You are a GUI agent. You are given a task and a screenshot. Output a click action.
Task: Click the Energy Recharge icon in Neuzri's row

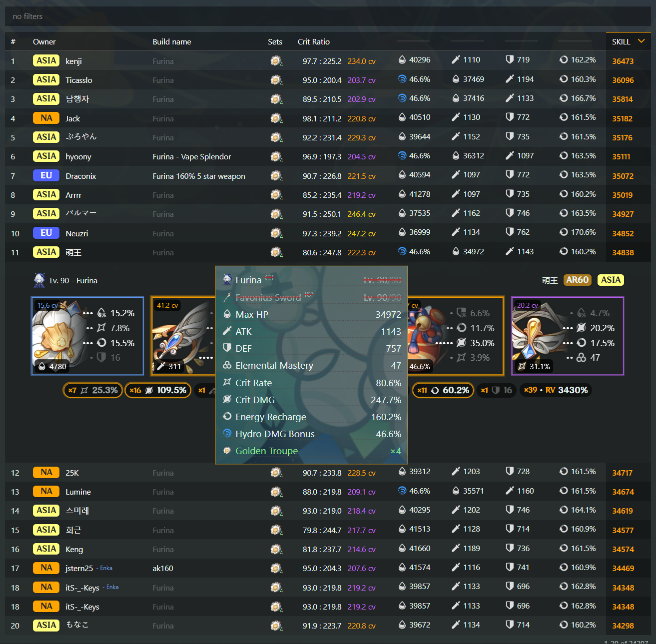click(x=564, y=232)
